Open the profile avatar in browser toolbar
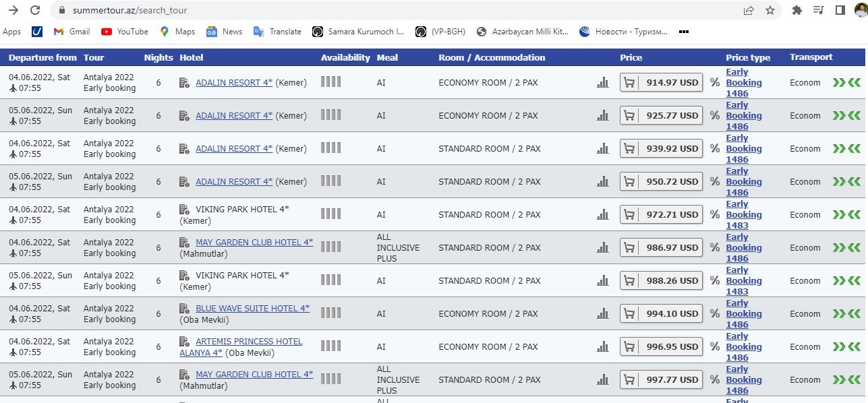This screenshot has width=868, height=403. point(861,10)
